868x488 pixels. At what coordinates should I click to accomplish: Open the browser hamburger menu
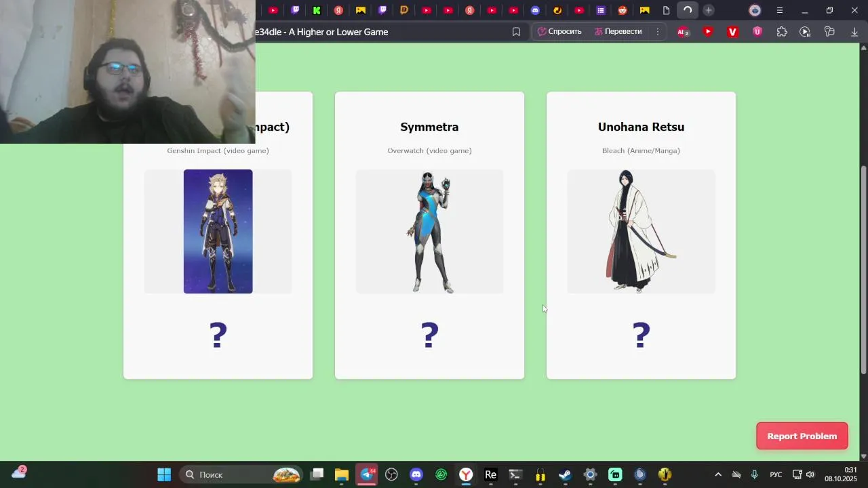pos(780,10)
